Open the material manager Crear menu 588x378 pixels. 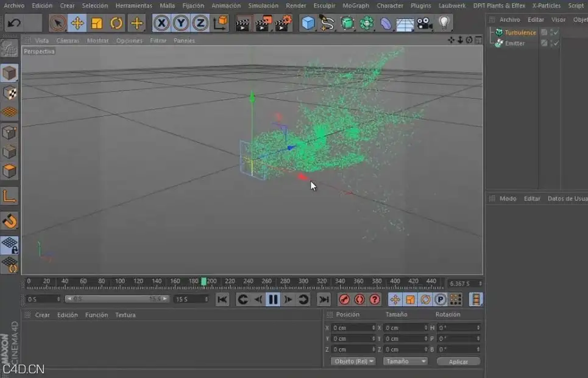[x=43, y=315]
